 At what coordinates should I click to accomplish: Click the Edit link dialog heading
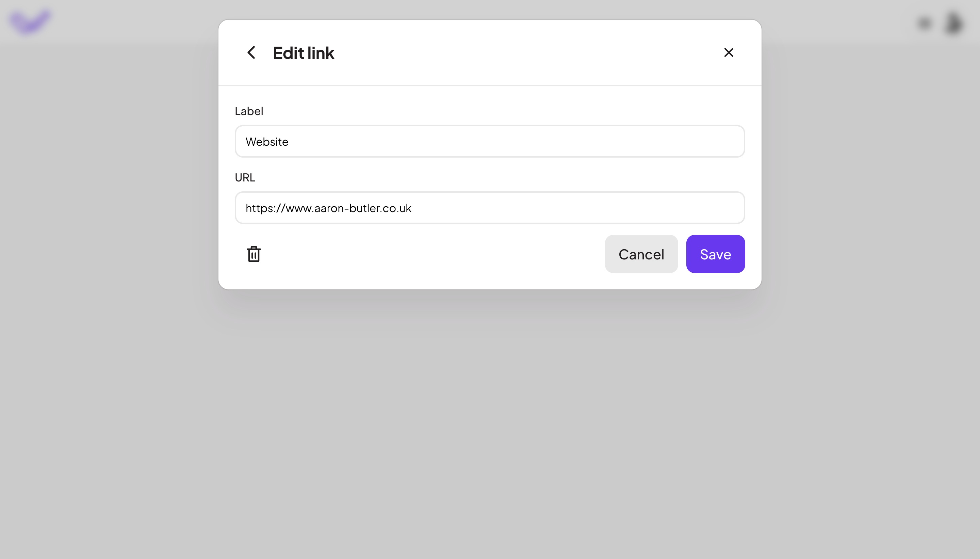pos(303,53)
